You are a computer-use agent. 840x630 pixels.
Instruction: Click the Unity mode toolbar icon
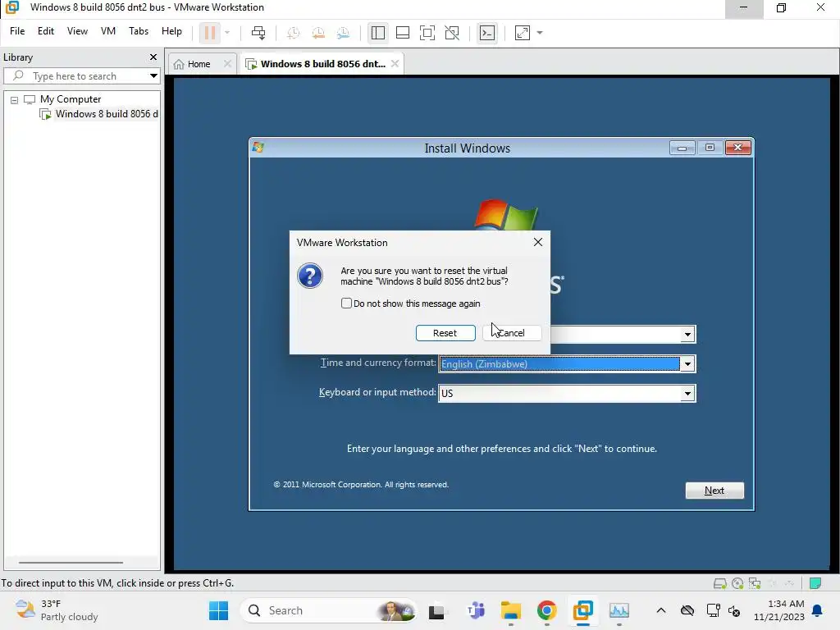pos(452,33)
